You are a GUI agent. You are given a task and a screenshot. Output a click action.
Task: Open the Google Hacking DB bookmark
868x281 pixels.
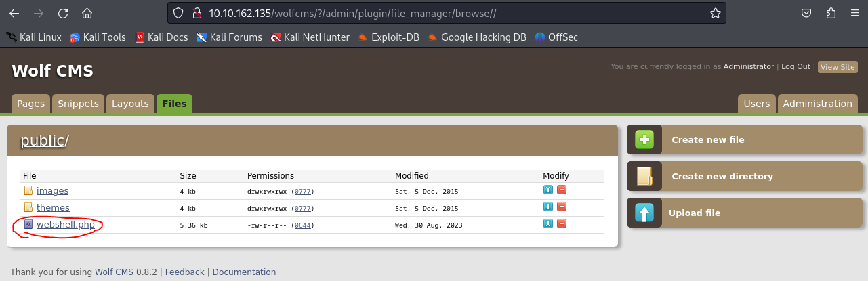pyautogui.click(x=477, y=37)
